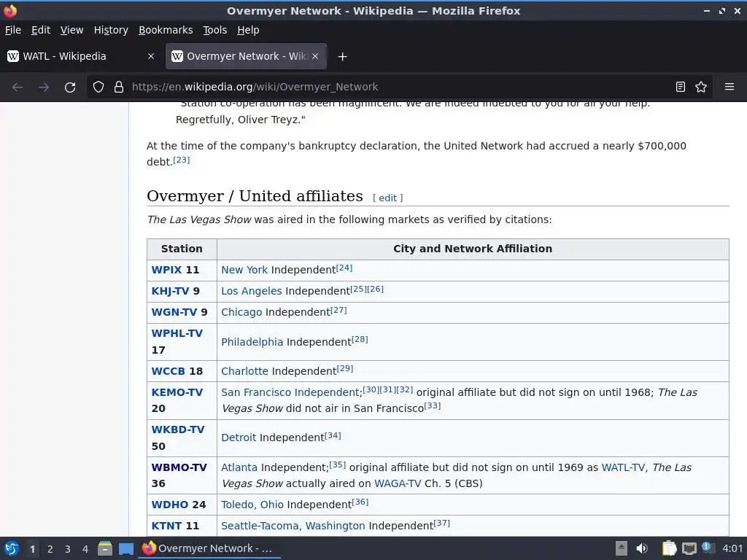Open the KHJ-TV station link

[170, 291]
